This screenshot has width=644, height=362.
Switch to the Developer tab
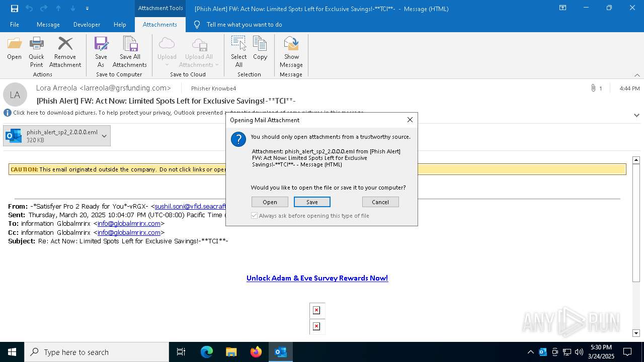tap(87, 25)
